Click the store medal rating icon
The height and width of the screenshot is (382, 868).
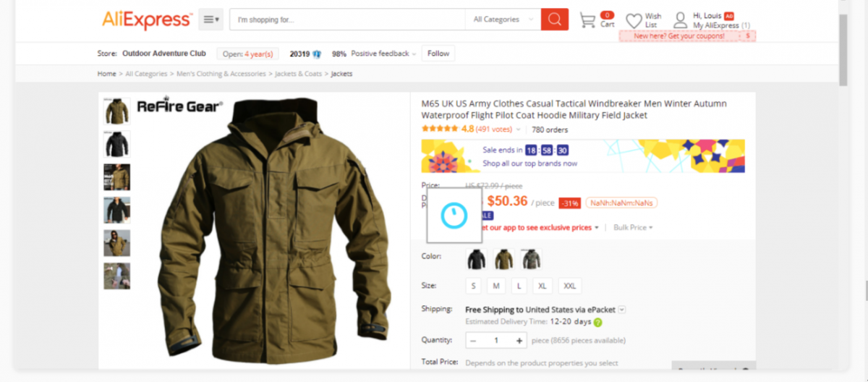click(x=316, y=54)
